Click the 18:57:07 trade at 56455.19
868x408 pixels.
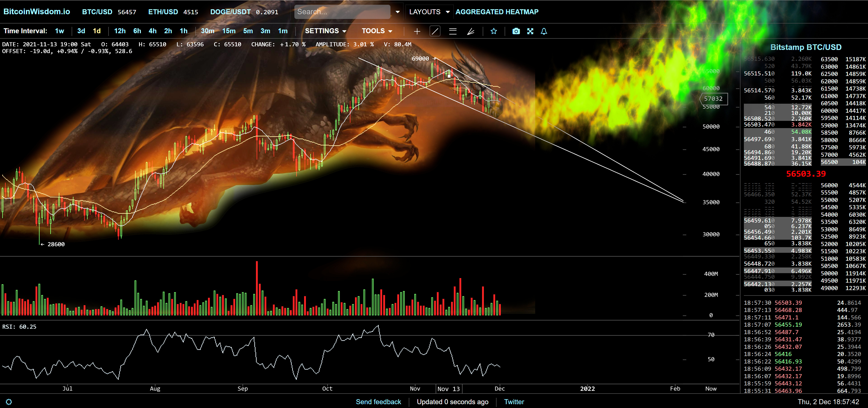click(802, 325)
